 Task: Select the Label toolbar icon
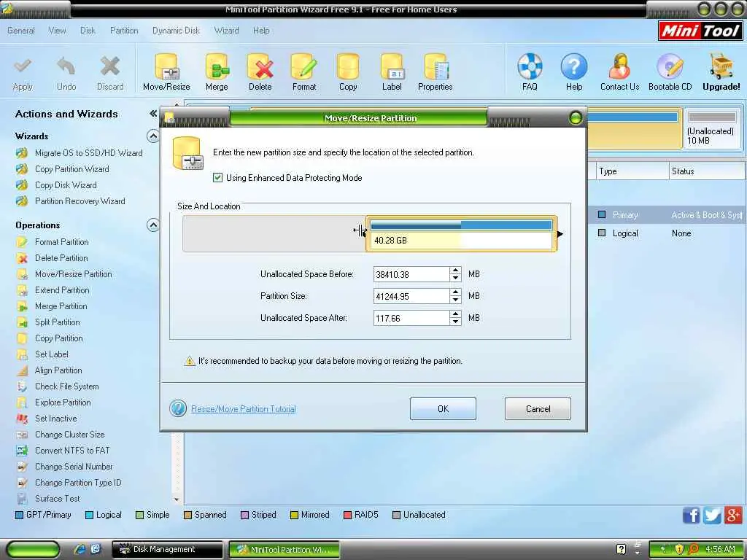tap(392, 72)
